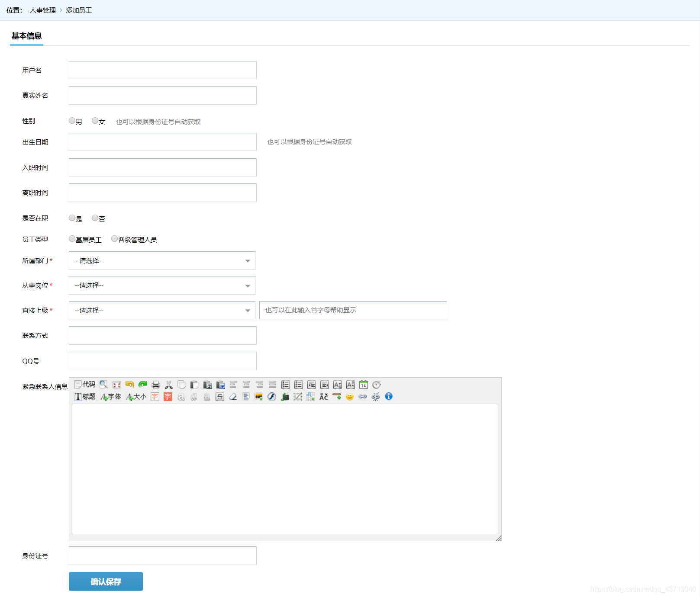The image size is (700, 597).
Task: Toggle source code view (代码) in editor
Action: tap(85, 385)
